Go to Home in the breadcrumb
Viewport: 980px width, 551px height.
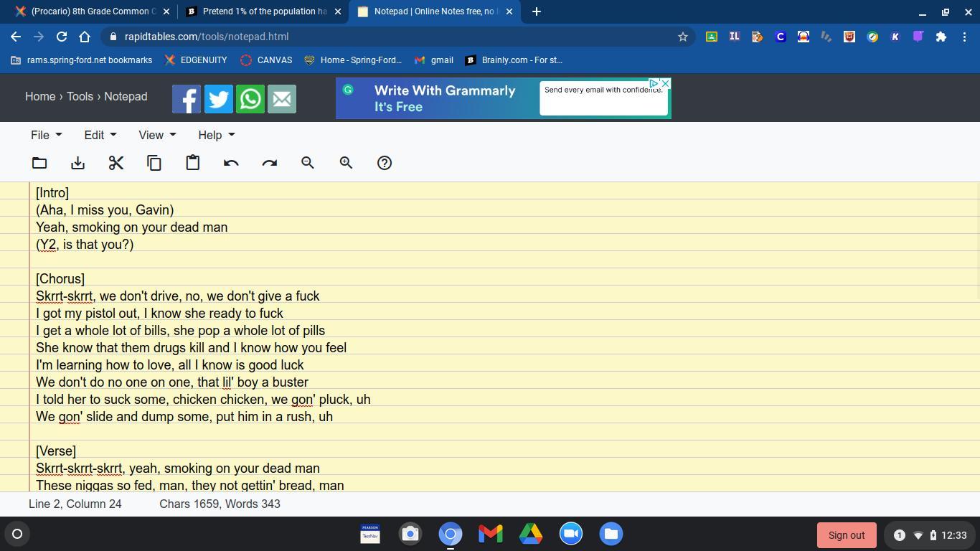tap(40, 97)
